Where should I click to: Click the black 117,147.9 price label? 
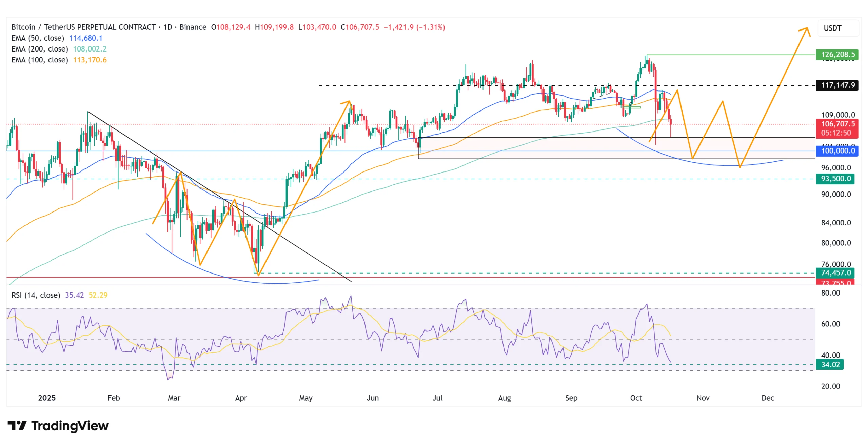[x=837, y=85]
